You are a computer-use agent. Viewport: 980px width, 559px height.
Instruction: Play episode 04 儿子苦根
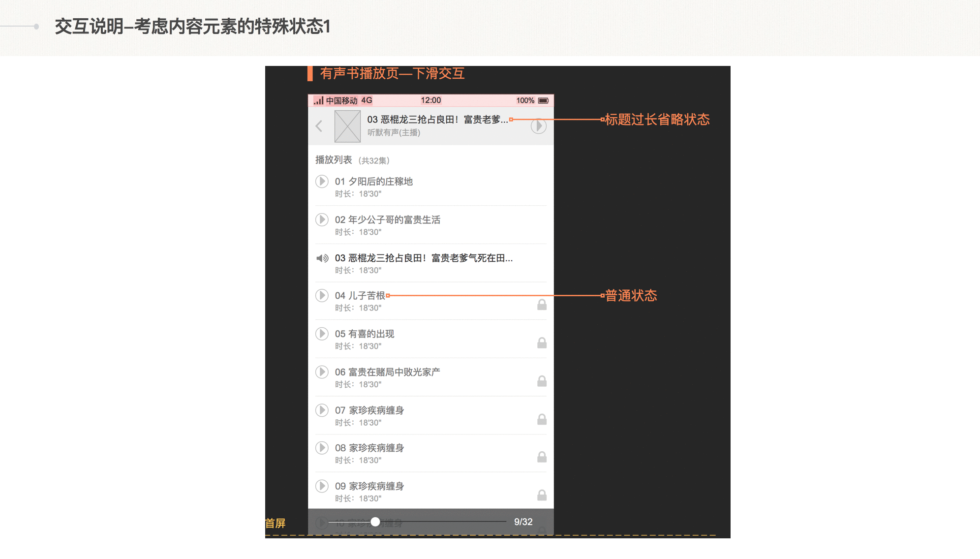coord(322,295)
